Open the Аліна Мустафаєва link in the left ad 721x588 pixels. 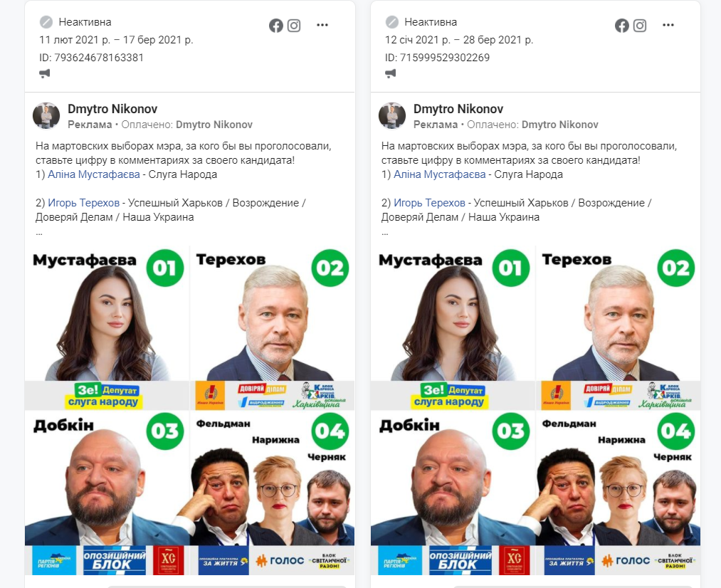point(94,174)
